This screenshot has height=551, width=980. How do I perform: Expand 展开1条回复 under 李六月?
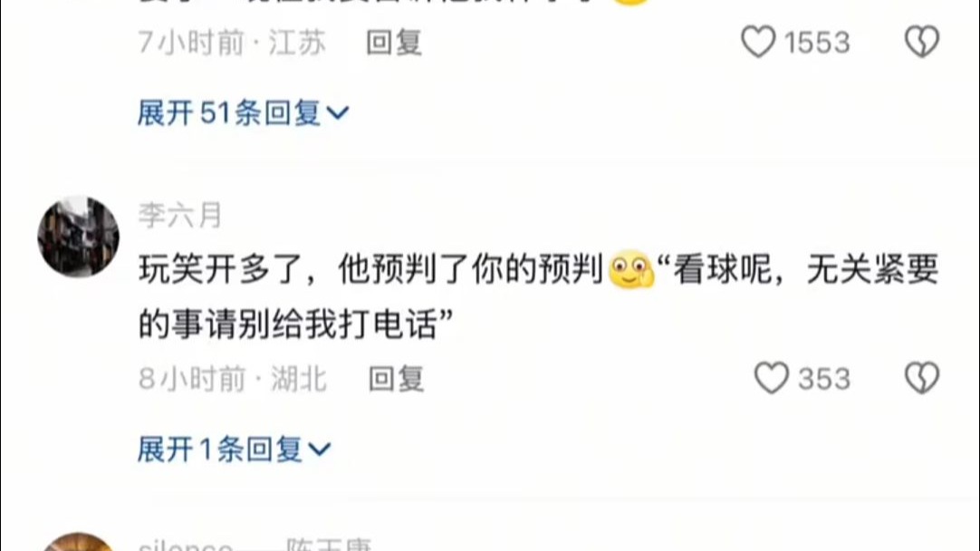[234, 449]
